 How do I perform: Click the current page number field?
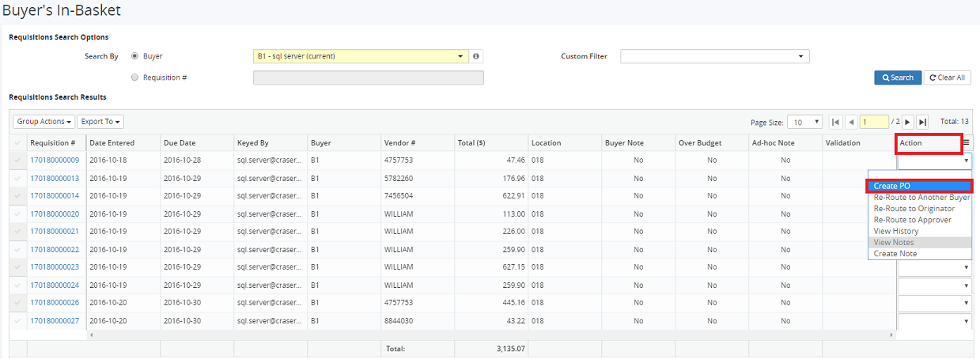pyautogui.click(x=874, y=123)
